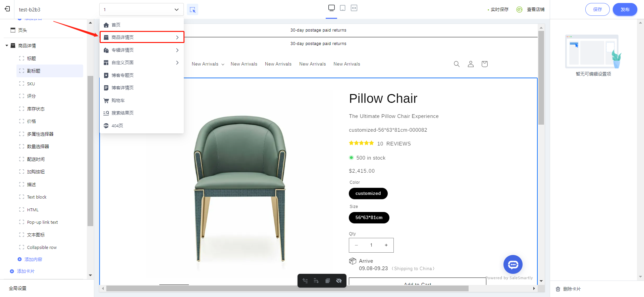
Task: Collapse the 商品详情 tree section
Action: (7, 46)
